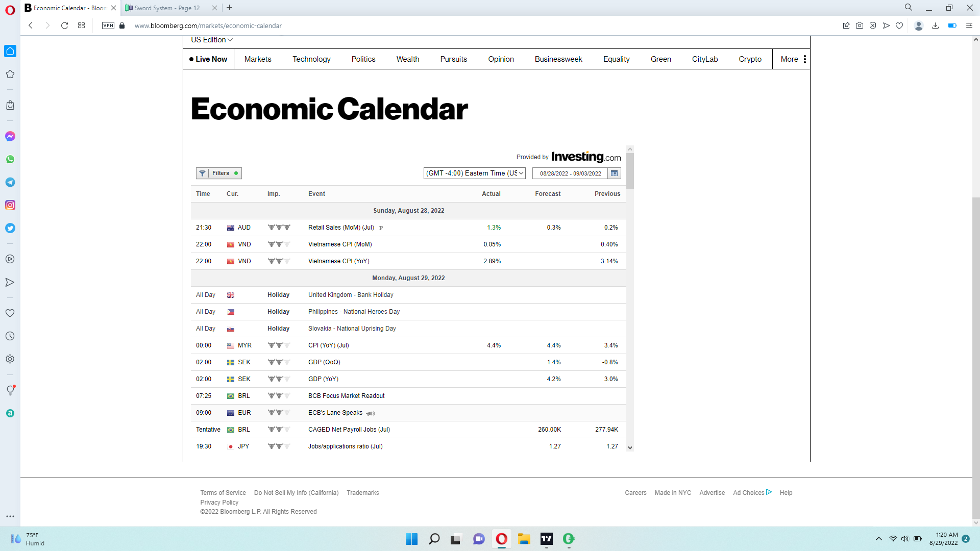
Task: Open Messenger in Opera sidebar
Action: tap(10, 136)
